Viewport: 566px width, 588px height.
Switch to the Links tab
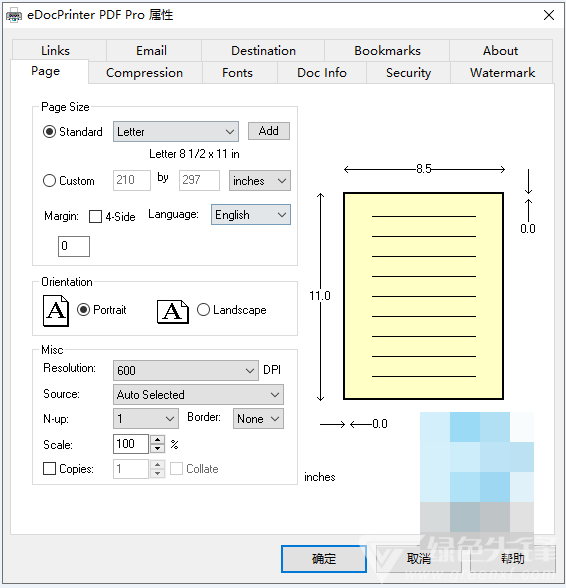click(x=59, y=51)
